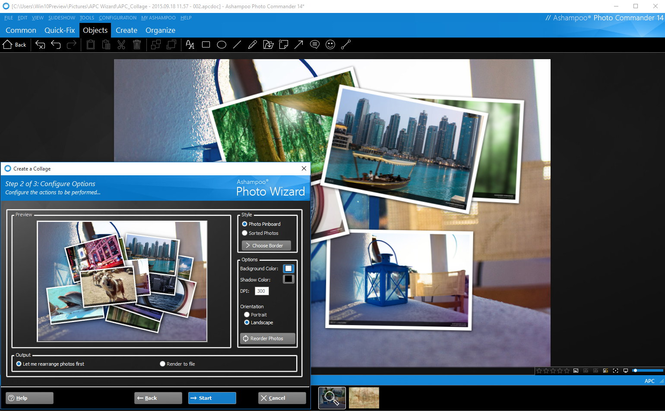
Task: Select the Rectangle shape tool
Action: tap(206, 45)
